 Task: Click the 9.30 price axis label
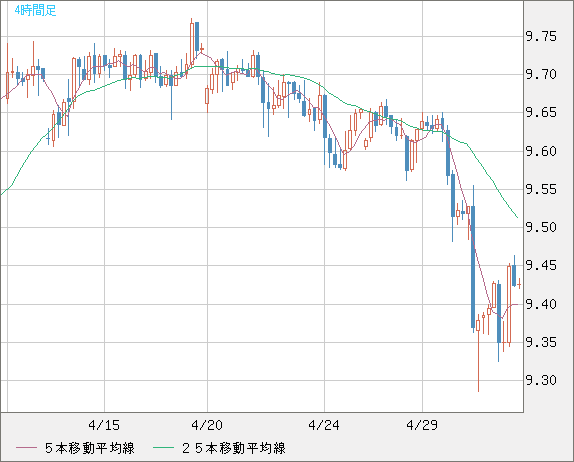541,380
